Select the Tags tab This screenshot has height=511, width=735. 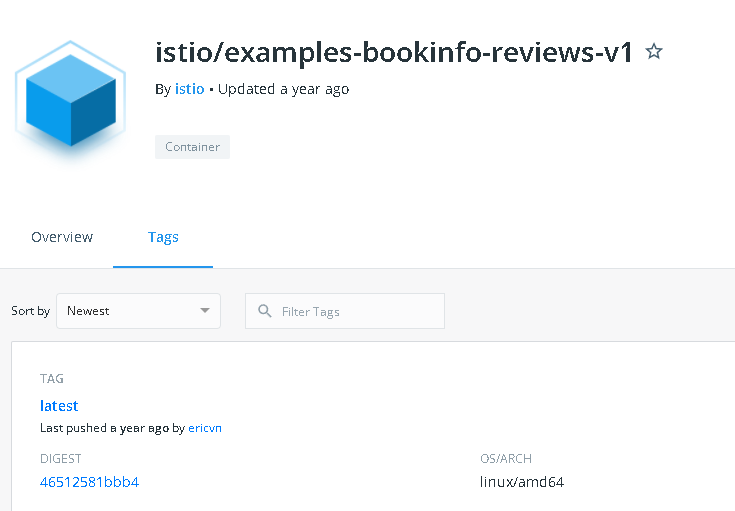coord(163,237)
